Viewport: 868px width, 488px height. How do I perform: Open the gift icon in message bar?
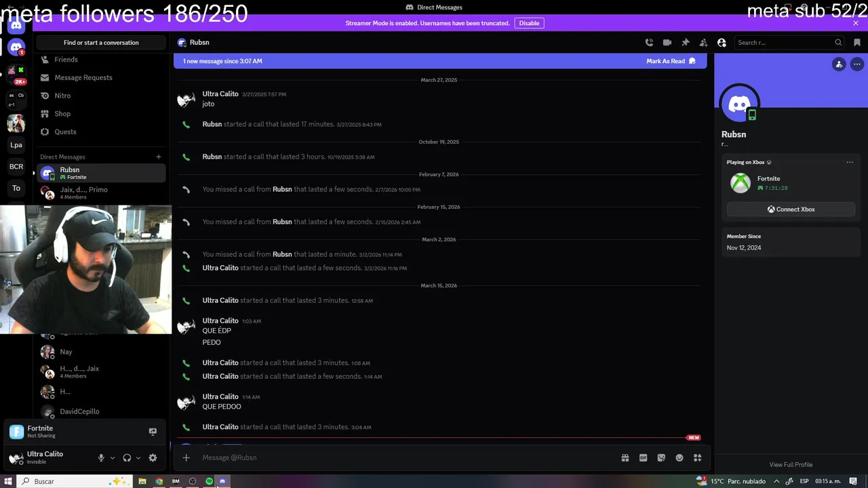tap(625, 457)
